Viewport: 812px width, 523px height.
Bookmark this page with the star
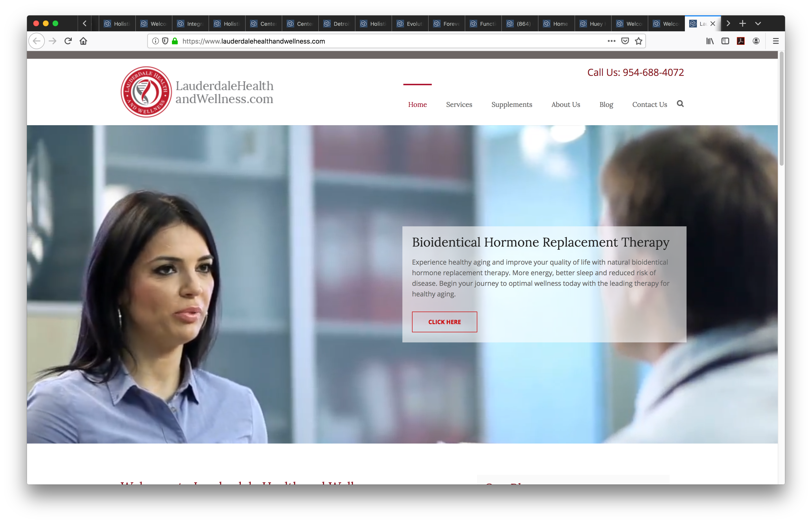click(638, 41)
